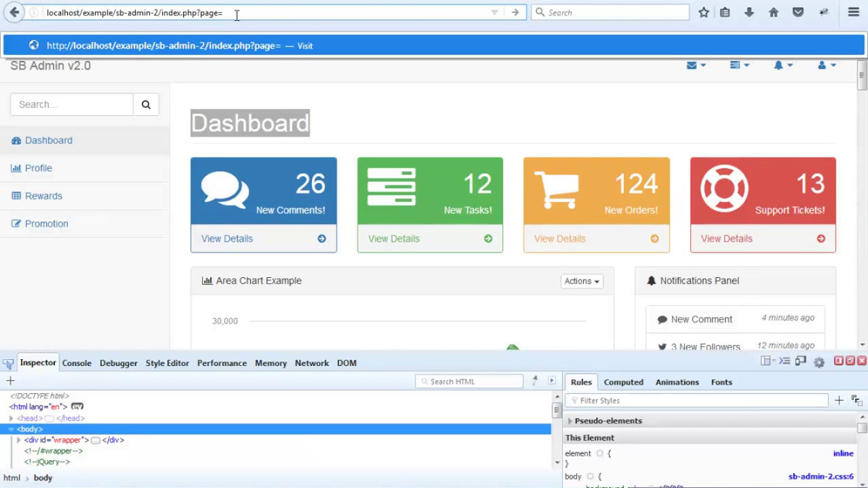
Task: Open the address bar history dropdown arrow
Action: pyautogui.click(x=494, y=12)
